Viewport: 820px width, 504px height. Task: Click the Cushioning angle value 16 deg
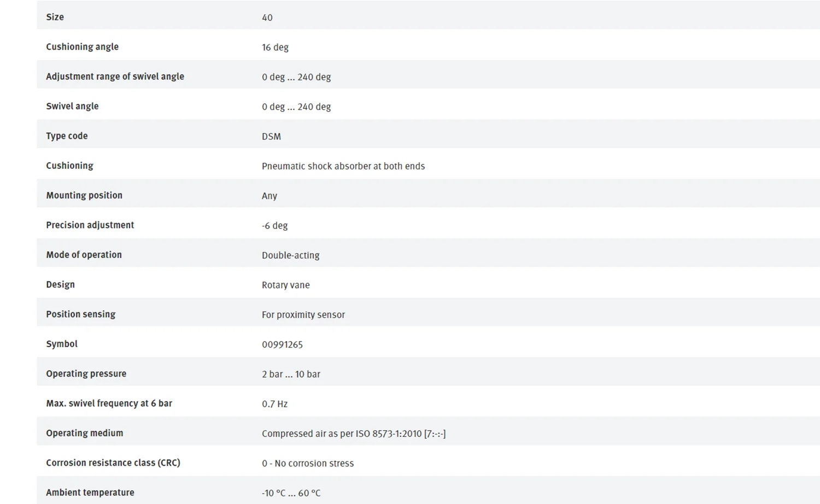[275, 47]
